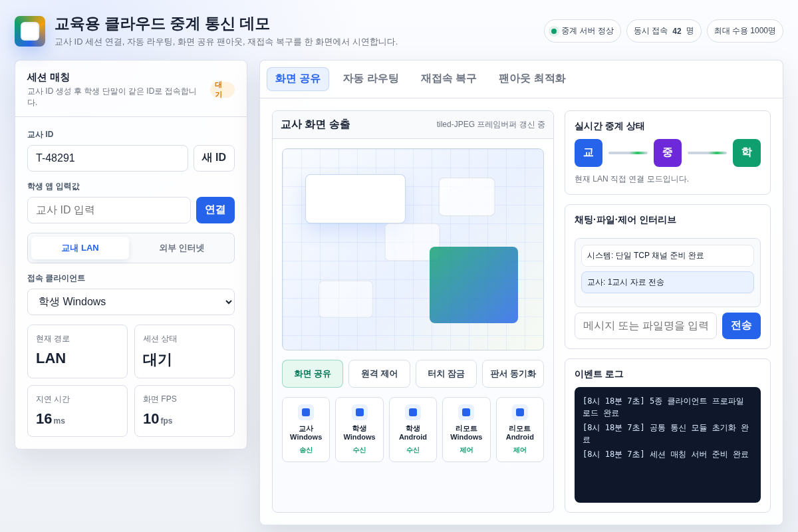This screenshot has height=532, width=798.
Task: Click the 교사 Windows client icon
Action: [306, 412]
